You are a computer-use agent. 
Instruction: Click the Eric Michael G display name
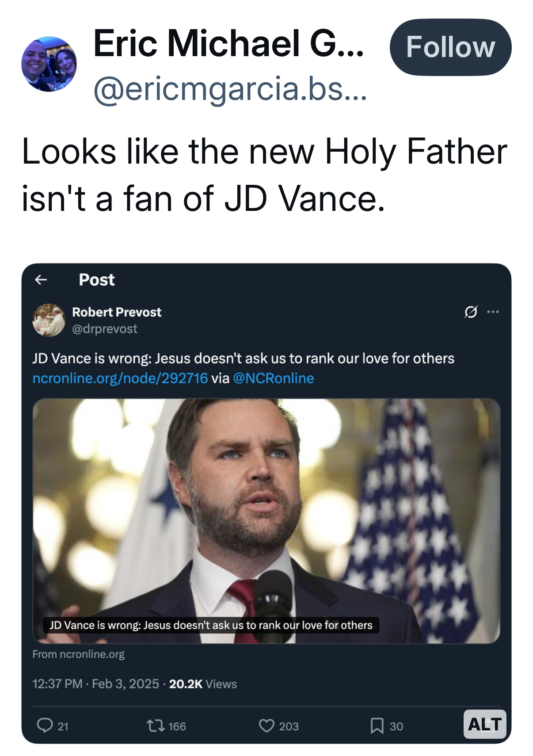pyautogui.click(x=228, y=43)
